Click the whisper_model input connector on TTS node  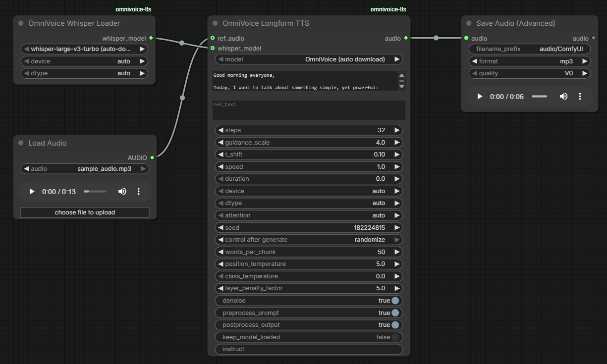tap(213, 48)
